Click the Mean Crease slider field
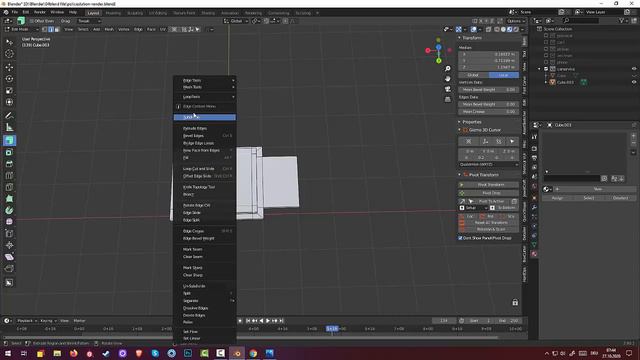The height and width of the screenshot is (360, 640). pos(489,111)
